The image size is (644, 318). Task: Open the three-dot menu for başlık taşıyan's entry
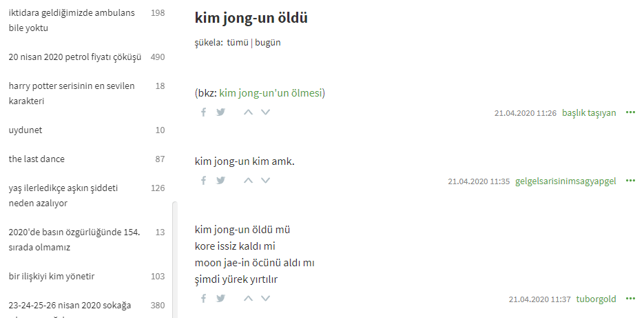(630, 112)
